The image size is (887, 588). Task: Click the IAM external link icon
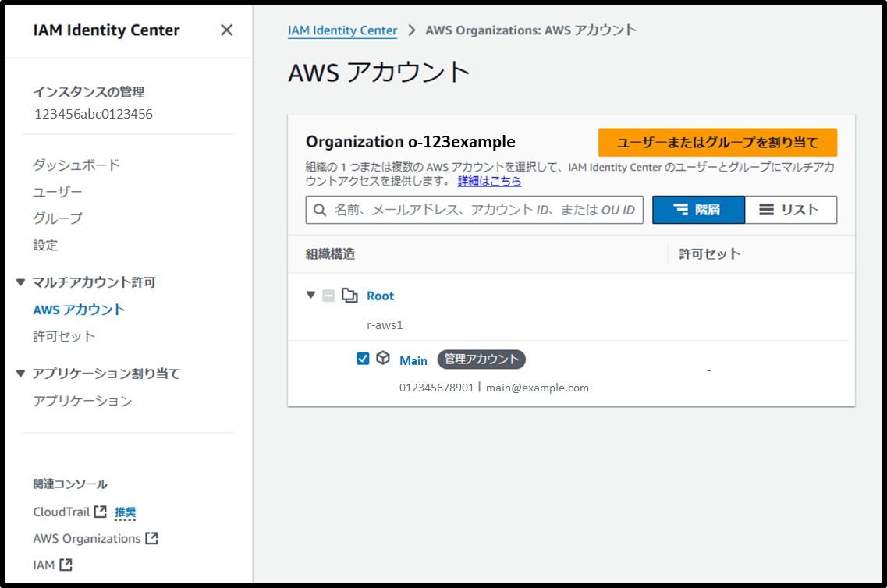tap(66, 565)
